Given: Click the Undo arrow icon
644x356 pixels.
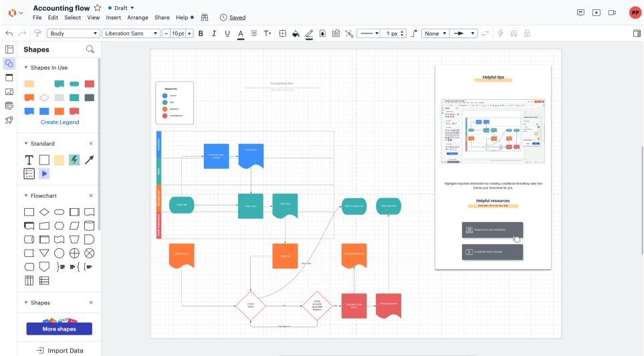Looking at the screenshot, I should click(9, 33).
